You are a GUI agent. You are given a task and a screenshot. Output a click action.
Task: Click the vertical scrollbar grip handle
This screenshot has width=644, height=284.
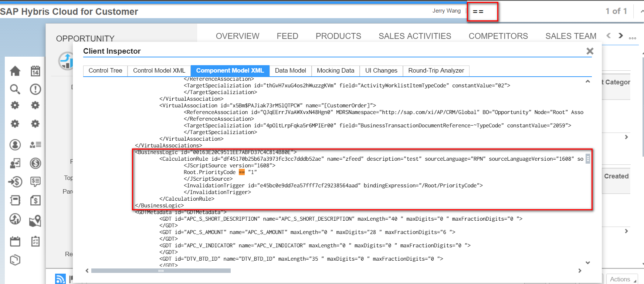(588, 159)
